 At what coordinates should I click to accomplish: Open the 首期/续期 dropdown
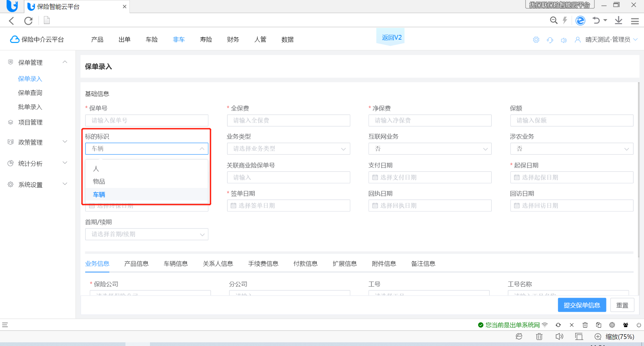coord(147,234)
